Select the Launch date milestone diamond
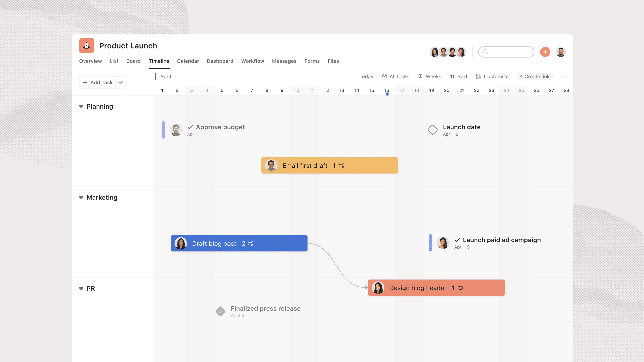644x362 pixels. point(433,130)
